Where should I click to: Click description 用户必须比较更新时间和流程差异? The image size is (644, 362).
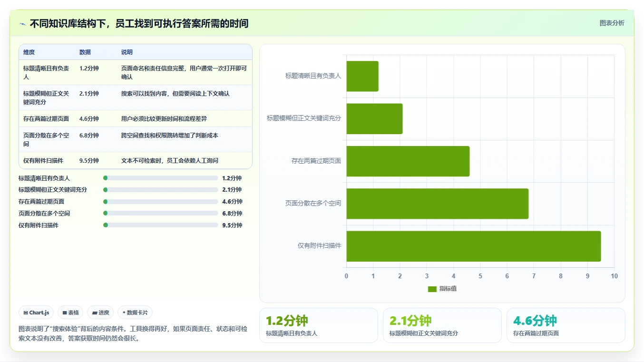click(x=164, y=119)
